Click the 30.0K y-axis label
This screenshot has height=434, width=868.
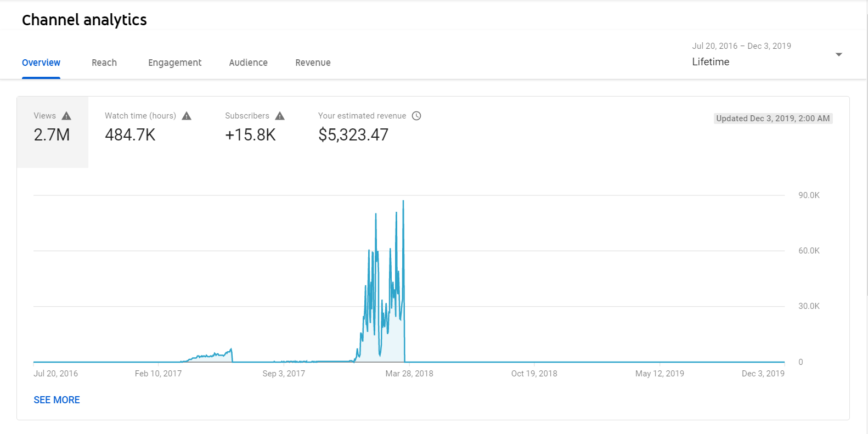coord(809,306)
